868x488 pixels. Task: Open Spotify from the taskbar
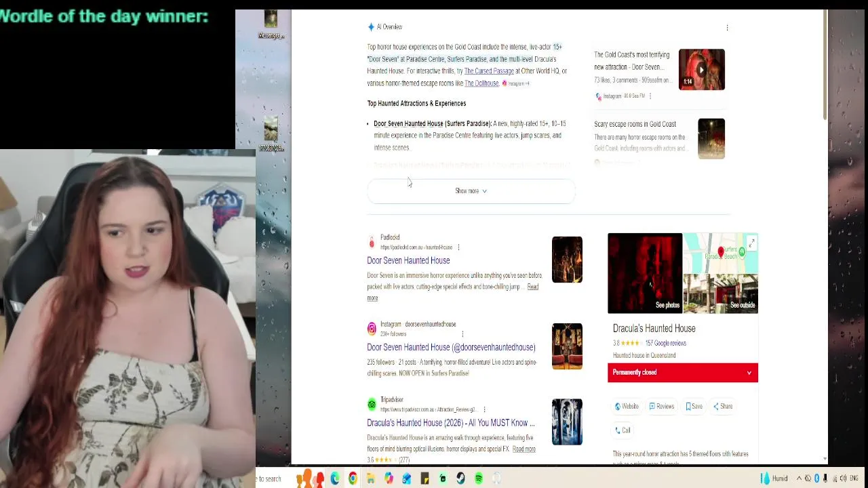coord(479,479)
